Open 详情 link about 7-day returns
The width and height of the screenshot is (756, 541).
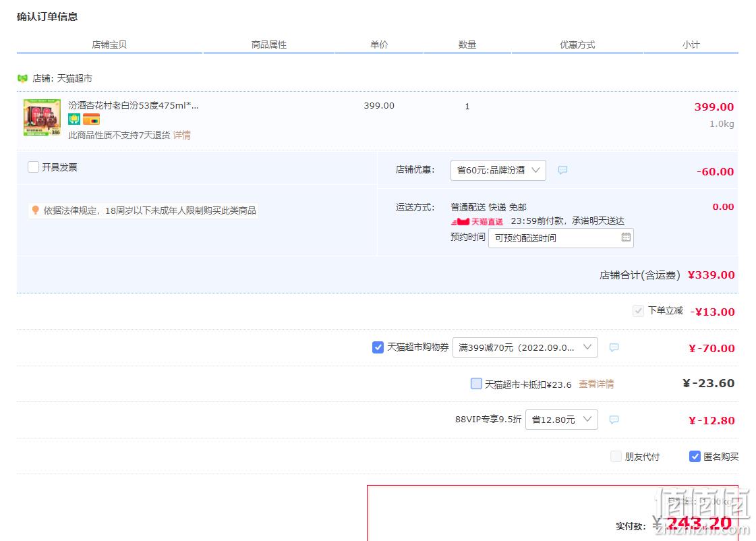pyautogui.click(x=182, y=135)
